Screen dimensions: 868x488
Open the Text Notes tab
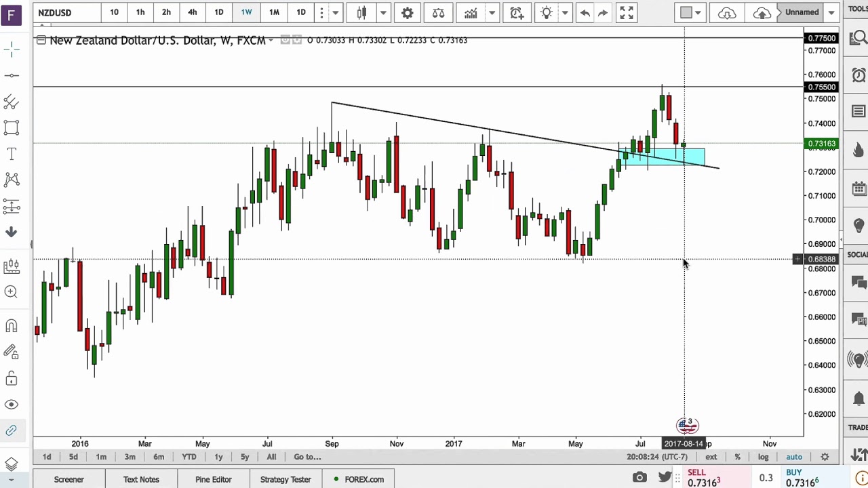(141, 479)
